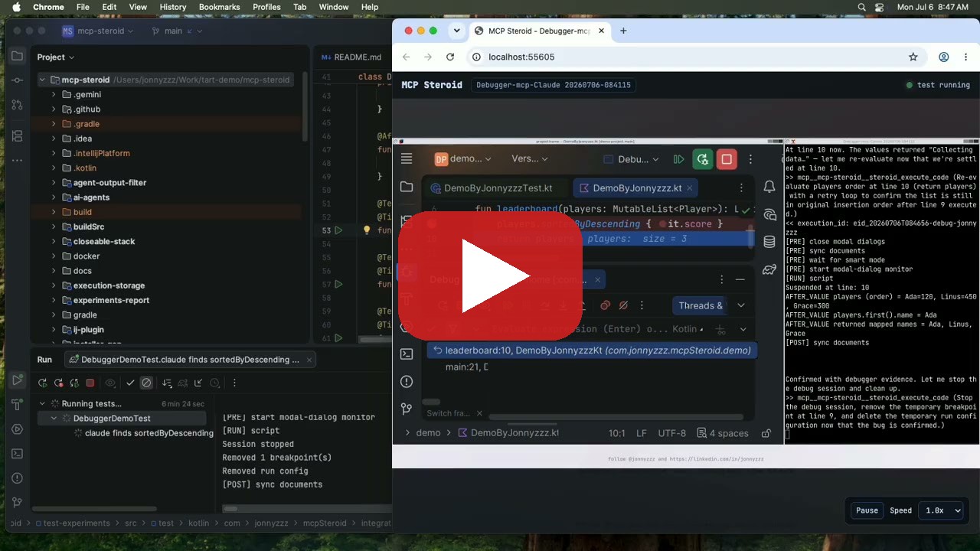
Task: Click the lightbulb intention icon on line 53
Action: [367, 230]
